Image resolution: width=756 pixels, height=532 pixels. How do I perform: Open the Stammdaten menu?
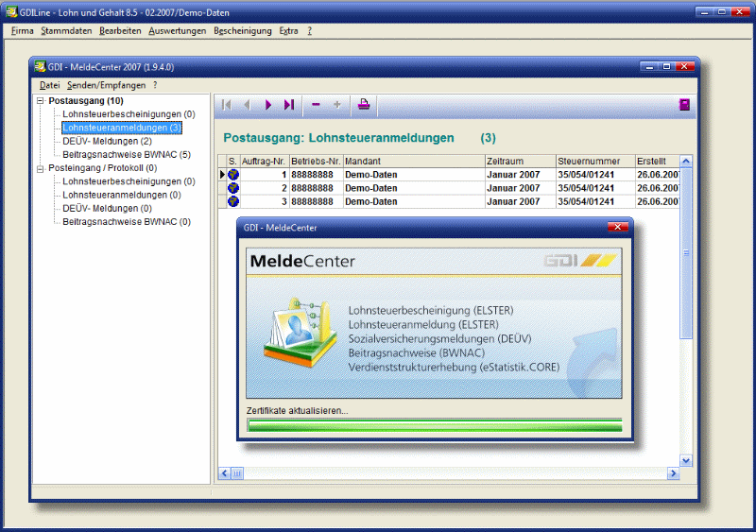66,31
